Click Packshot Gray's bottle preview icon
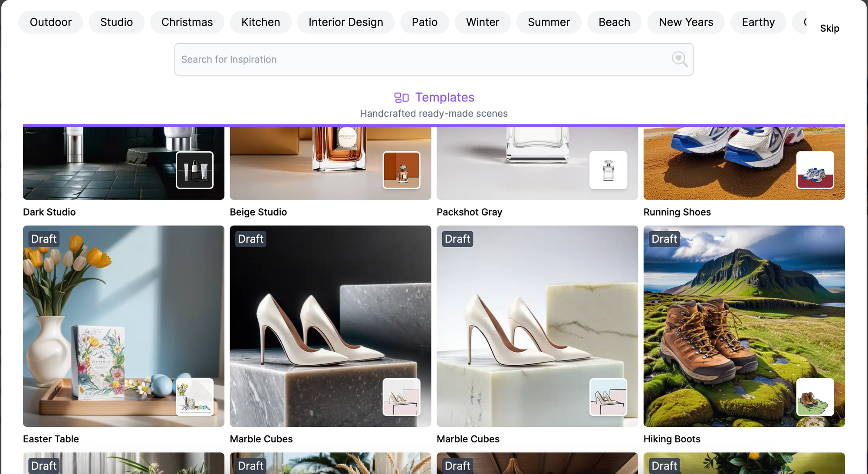This screenshot has height=474, width=868. (x=608, y=170)
